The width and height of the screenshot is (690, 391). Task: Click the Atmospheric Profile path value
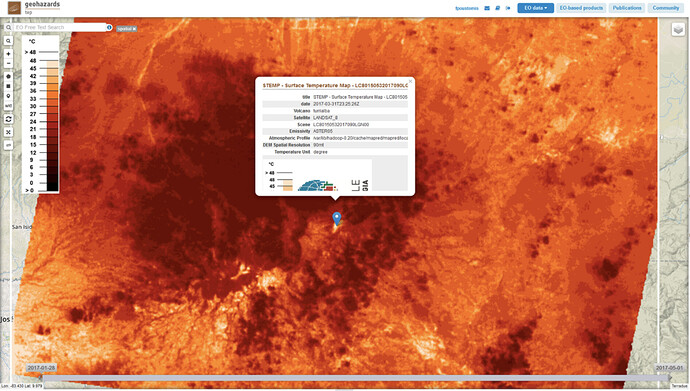coord(360,138)
